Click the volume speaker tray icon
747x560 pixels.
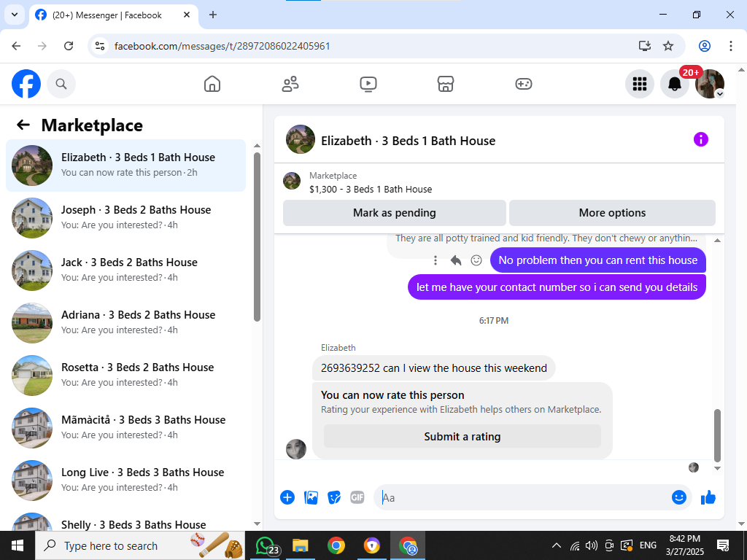(592, 545)
